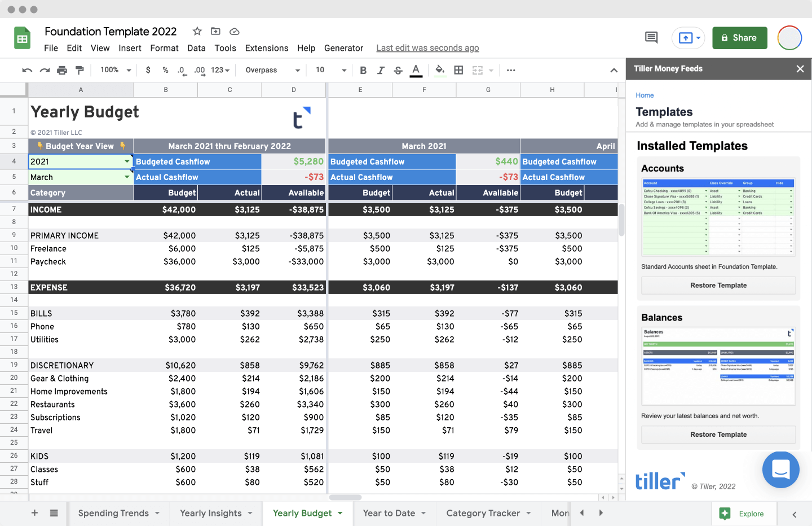The height and width of the screenshot is (526, 812).
Task: Expand the zoom 100% dropdown
Action: pyautogui.click(x=116, y=71)
